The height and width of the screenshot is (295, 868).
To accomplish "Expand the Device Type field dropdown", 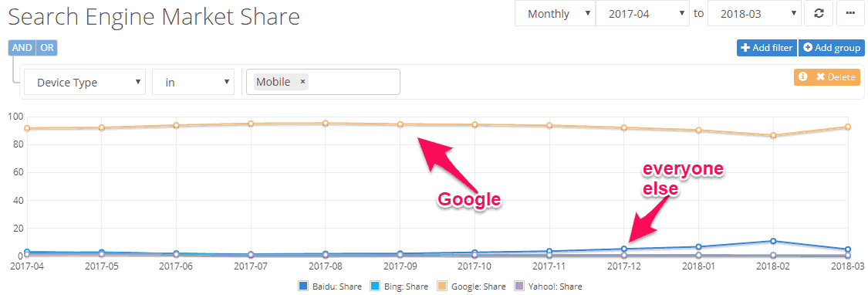I will [x=85, y=82].
